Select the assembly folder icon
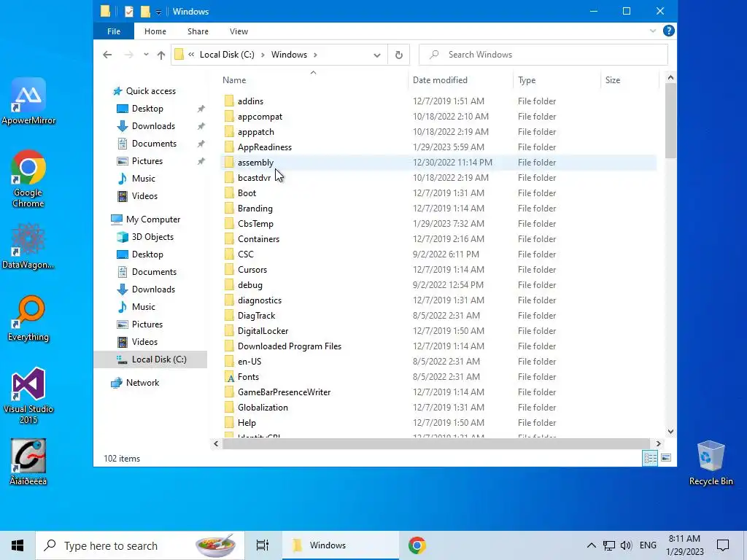 click(229, 163)
